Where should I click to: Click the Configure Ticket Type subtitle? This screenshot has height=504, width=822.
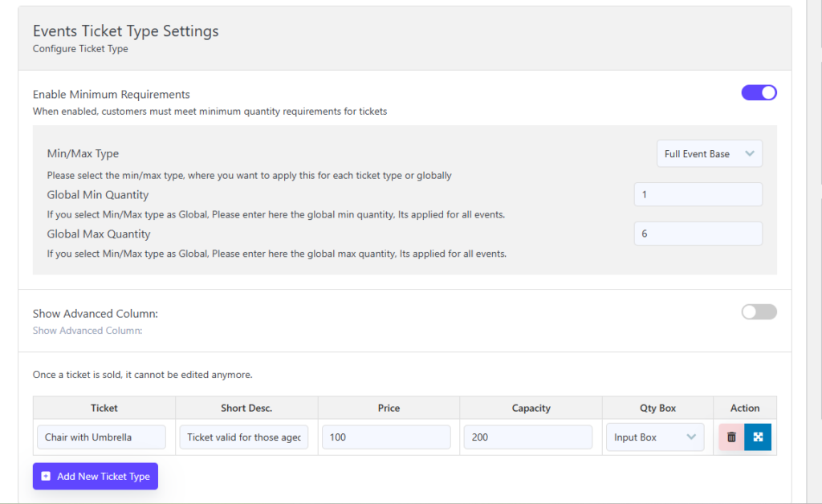(80, 49)
